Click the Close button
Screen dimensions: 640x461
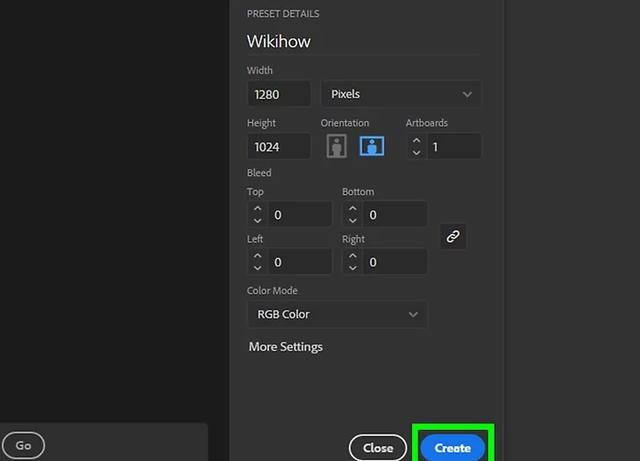[378, 448]
